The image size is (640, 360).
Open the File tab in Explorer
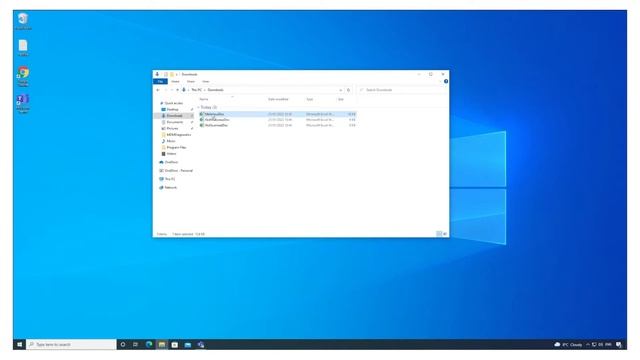coord(160,82)
